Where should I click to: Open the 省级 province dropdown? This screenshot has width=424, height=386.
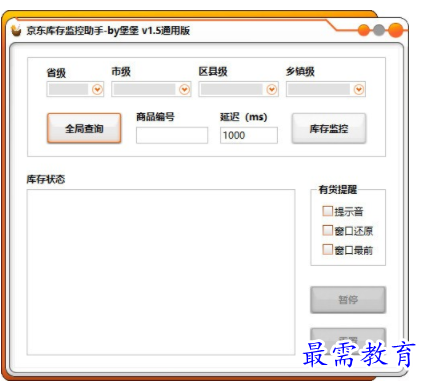[x=75, y=89]
